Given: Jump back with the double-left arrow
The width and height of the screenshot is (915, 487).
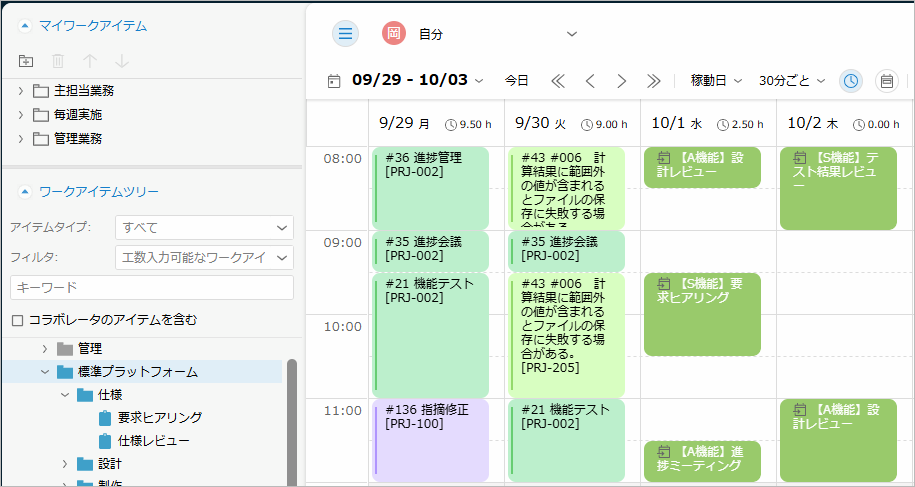Looking at the screenshot, I should click(x=558, y=81).
